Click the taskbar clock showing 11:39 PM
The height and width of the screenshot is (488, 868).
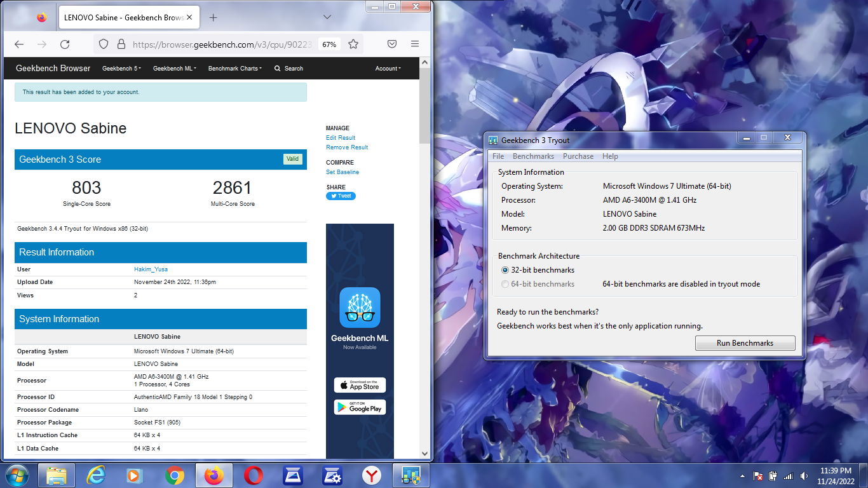[x=836, y=476]
